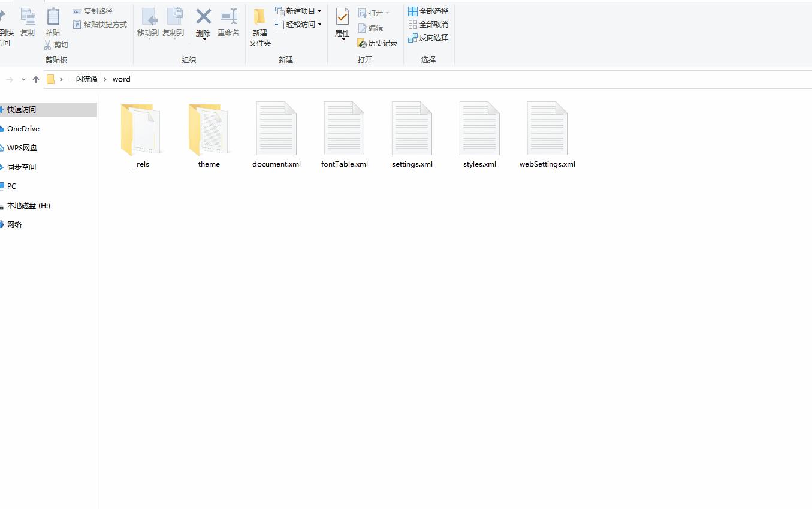812x509 pixels.
Task: Click 全部选择 to select all items
Action: [428, 11]
